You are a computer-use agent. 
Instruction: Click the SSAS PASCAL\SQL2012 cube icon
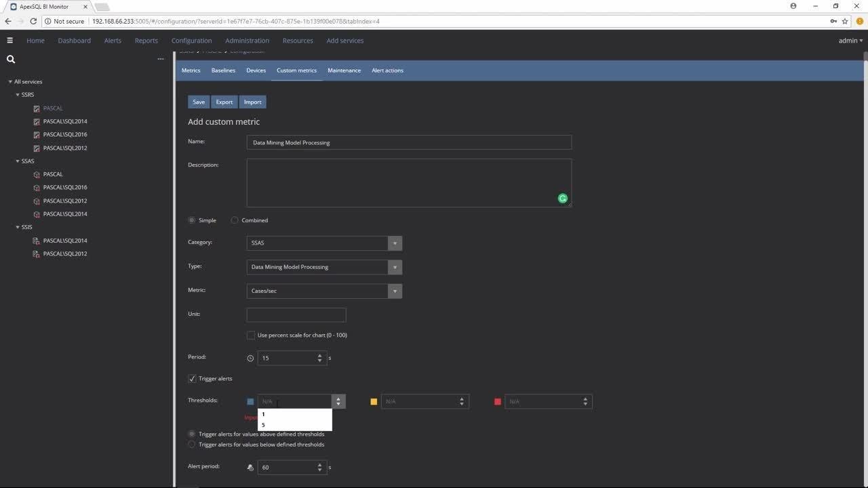point(37,201)
